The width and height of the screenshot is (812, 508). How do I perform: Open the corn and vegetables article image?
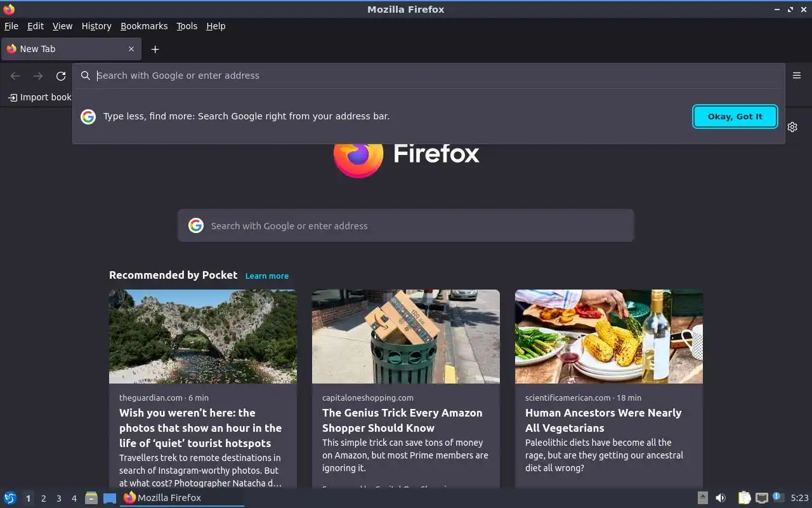point(609,337)
